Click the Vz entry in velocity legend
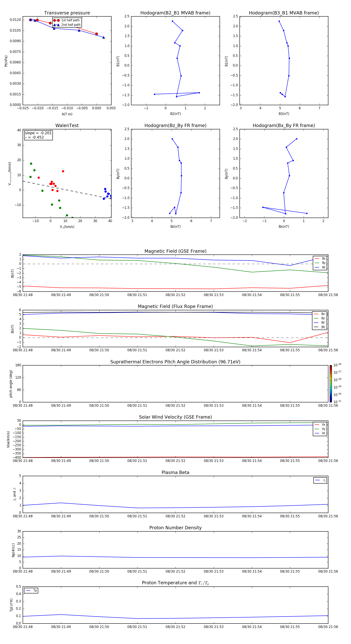The image size is (351, 644). (x=320, y=433)
